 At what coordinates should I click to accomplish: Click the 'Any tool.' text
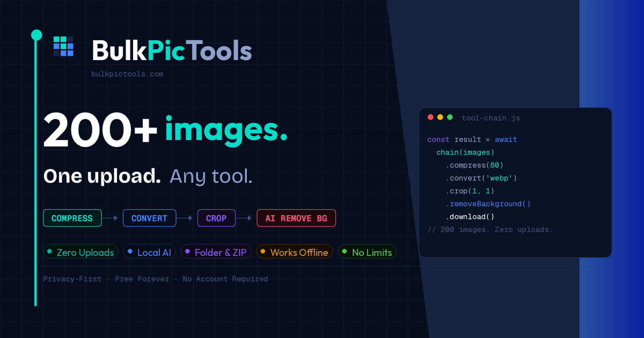click(x=211, y=177)
